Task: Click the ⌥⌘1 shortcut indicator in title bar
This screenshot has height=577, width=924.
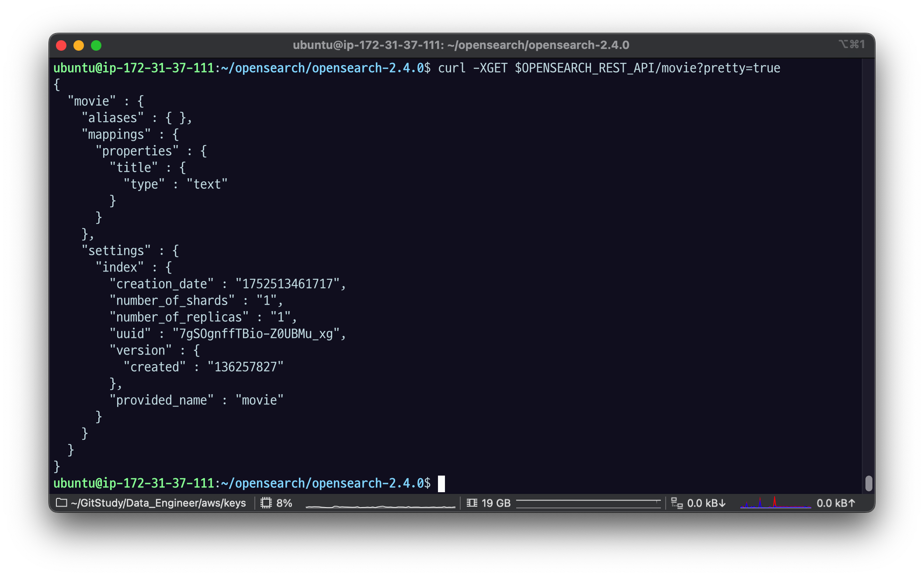Action: (851, 44)
